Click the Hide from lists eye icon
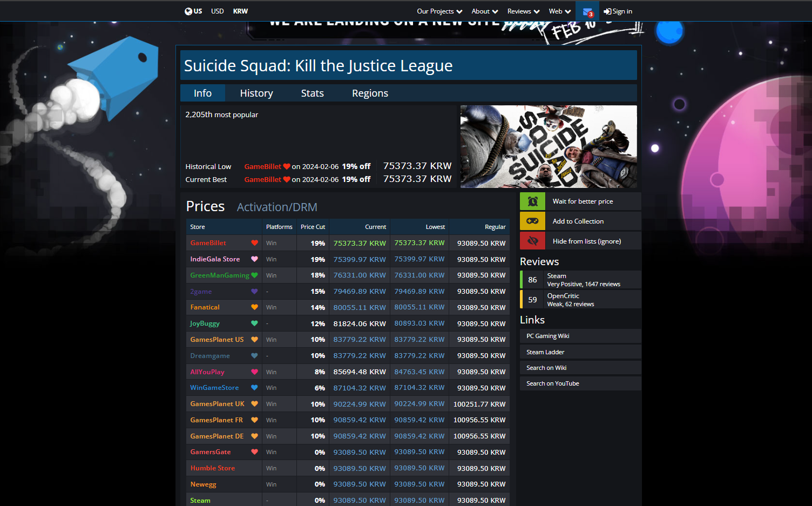Viewport: 812px width, 506px height. pos(532,241)
